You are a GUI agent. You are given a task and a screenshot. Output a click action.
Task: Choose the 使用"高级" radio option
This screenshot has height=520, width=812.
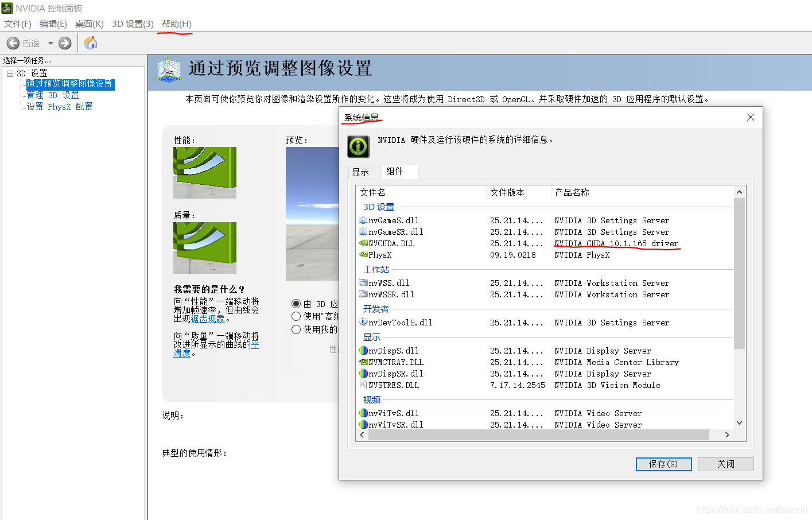tap(296, 316)
